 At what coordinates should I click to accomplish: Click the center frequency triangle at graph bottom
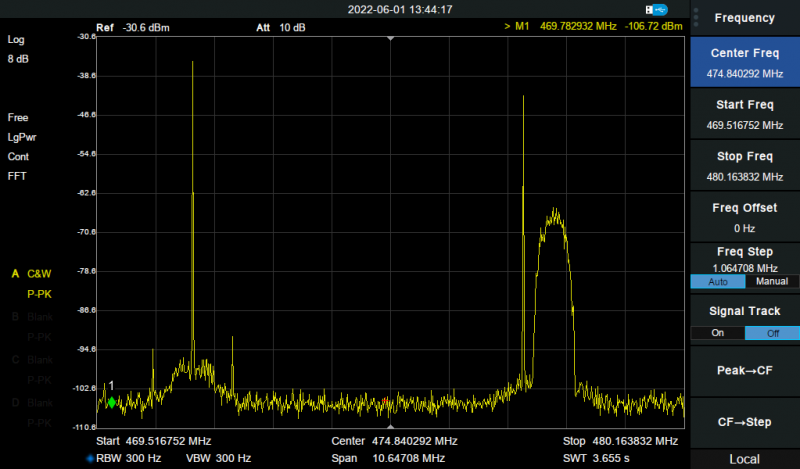(x=390, y=426)
